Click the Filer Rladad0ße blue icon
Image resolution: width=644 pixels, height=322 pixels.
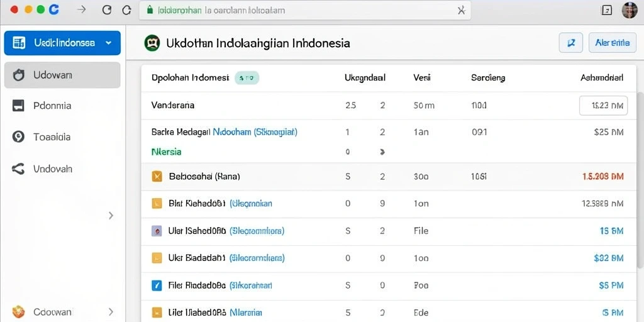[157, 285]
